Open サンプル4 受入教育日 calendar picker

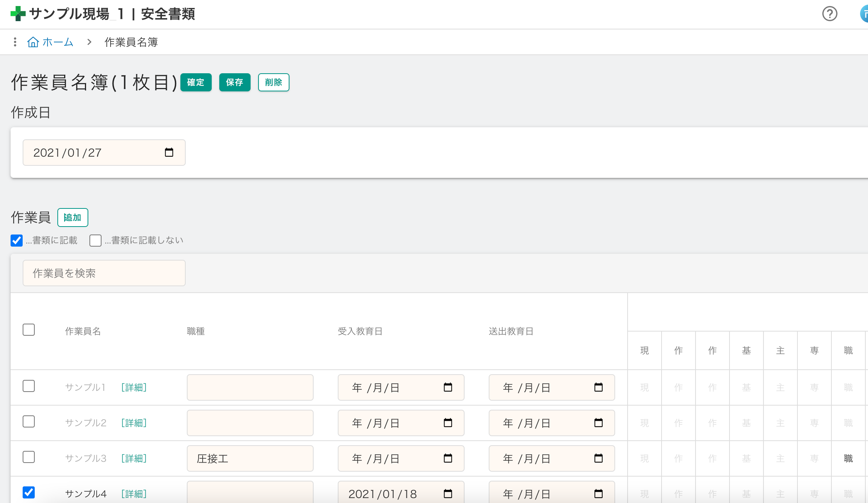click(x=448, y=494)
